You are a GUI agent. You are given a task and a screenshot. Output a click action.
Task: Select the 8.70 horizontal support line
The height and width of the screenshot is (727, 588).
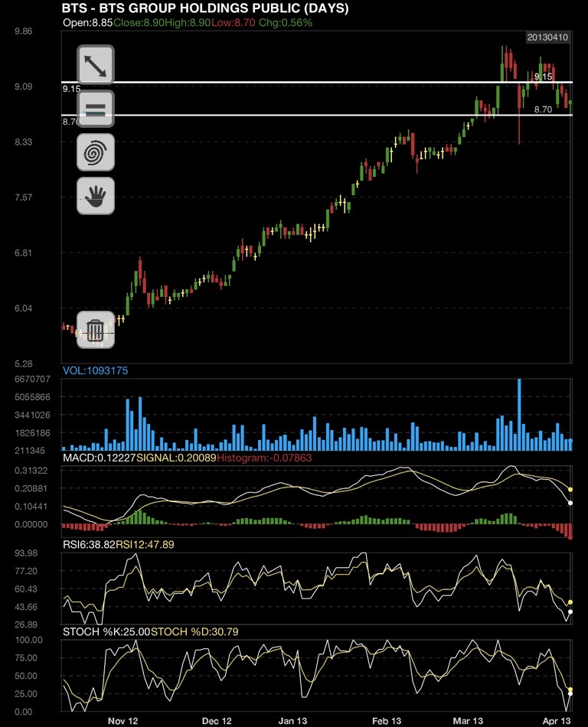click(317, 115)
